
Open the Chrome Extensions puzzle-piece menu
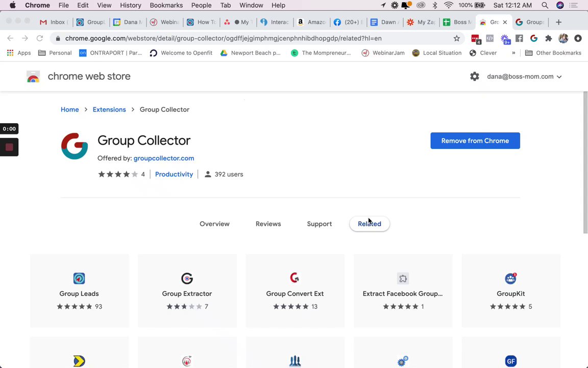[549, 38]
